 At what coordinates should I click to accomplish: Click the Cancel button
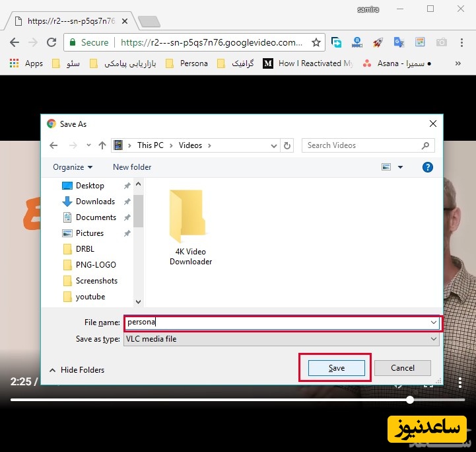tap(402, 368)
